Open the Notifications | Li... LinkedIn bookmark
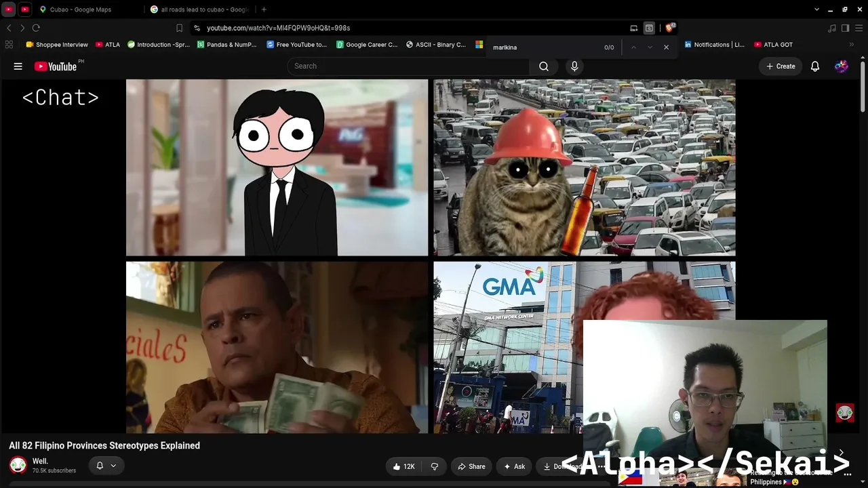Viewport: 868px width, 488px height. [x=714, y=45]
